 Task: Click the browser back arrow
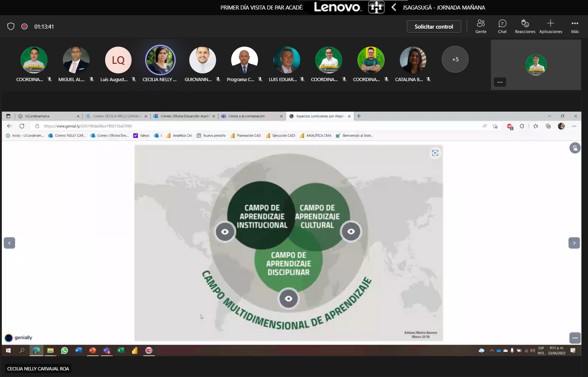click(x=9, y=126)
